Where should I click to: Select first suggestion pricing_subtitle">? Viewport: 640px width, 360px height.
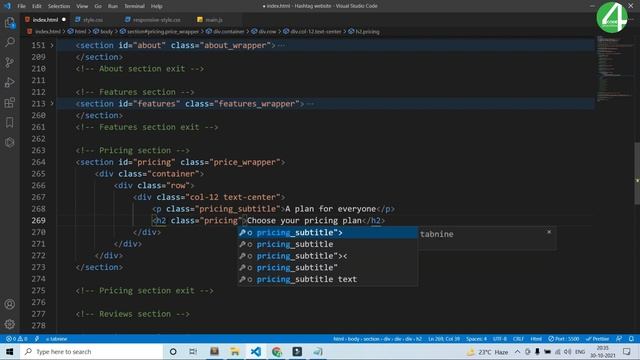328,233
